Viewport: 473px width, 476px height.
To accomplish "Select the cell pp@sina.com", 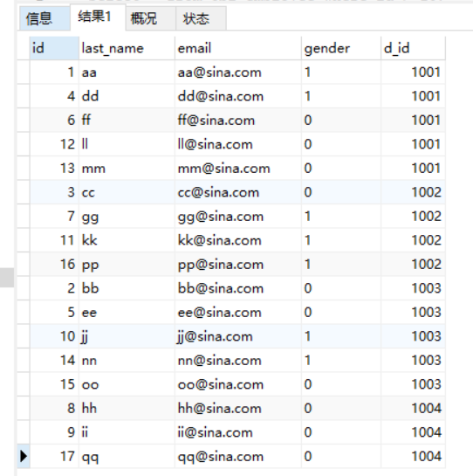I will click(238, 264).
